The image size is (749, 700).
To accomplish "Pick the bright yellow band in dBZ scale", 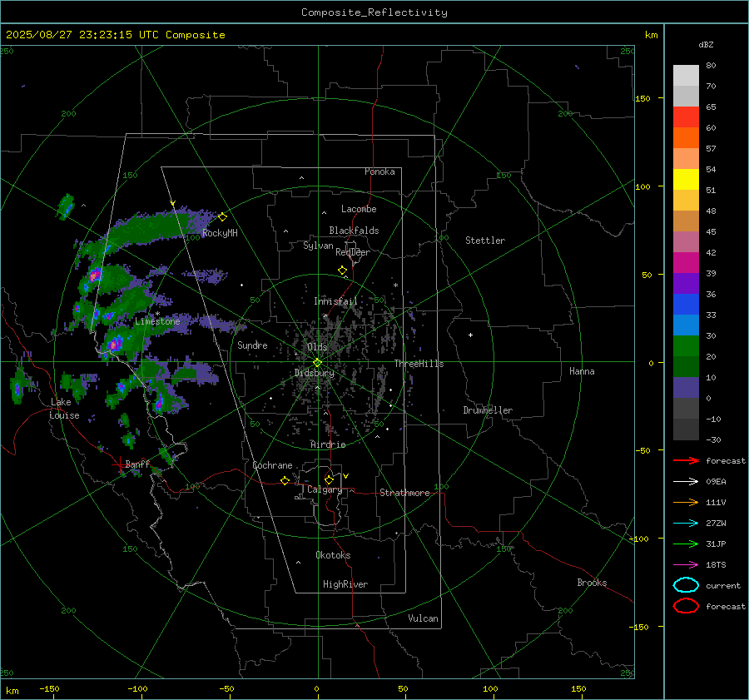I will point(686,180).
